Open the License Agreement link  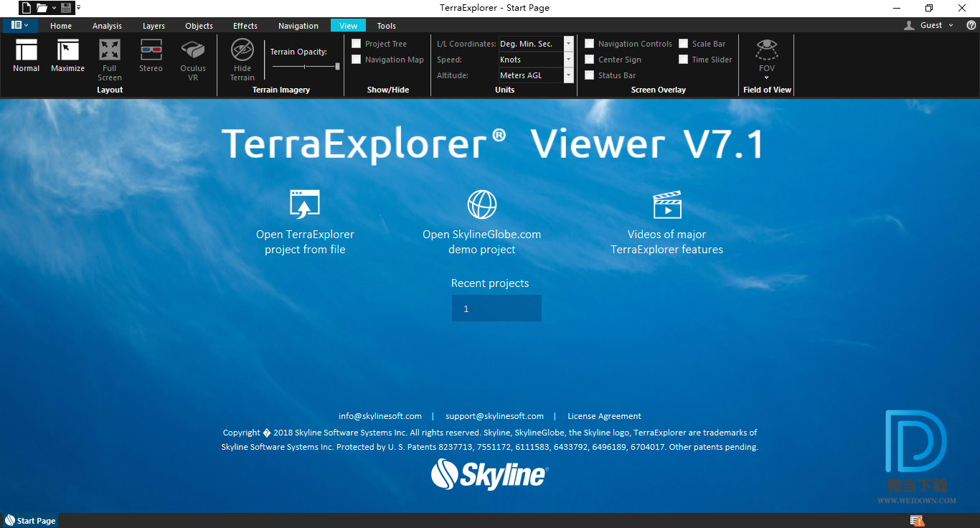tap(604, 416)
